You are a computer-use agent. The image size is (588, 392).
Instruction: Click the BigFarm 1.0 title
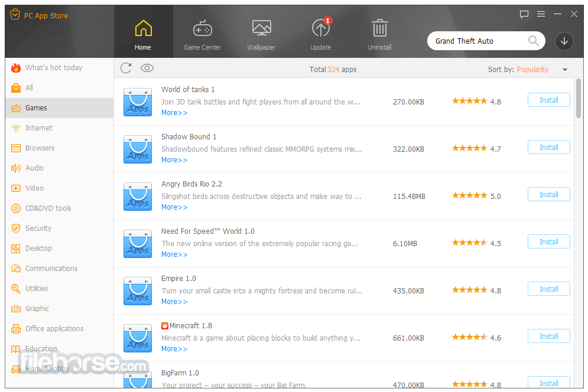coord(180,373)
